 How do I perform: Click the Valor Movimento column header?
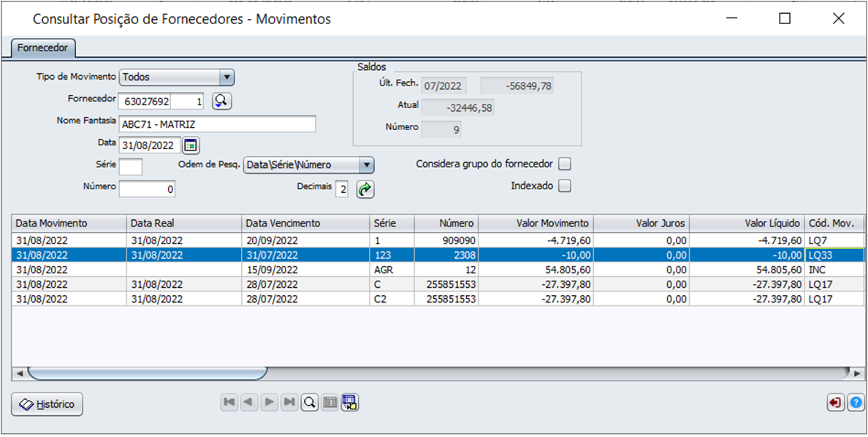pos(536,223)
